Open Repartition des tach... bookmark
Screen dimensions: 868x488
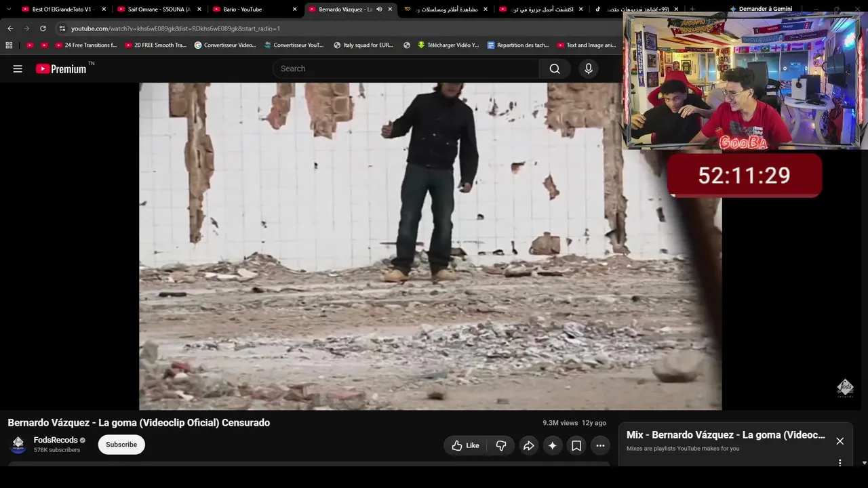(x=518, y=45)
